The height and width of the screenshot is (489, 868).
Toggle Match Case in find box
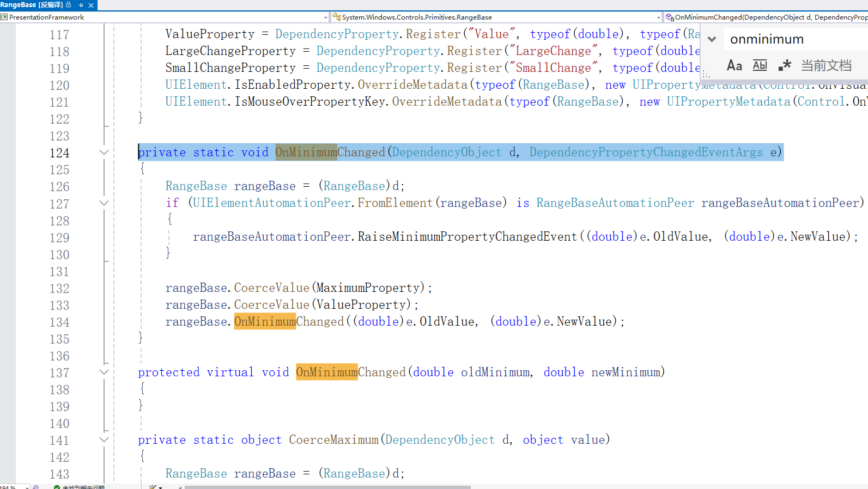tap(734, 66)
